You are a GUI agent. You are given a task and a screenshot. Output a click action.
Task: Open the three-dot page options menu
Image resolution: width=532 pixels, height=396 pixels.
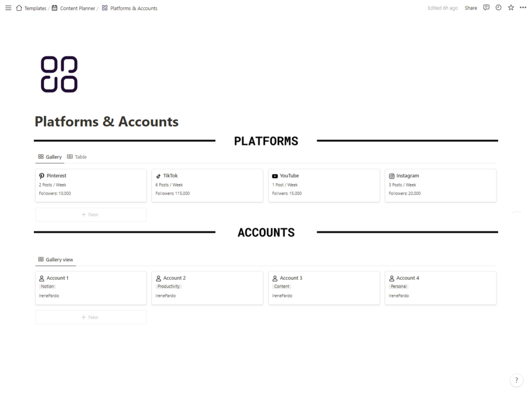coord(523,8)
